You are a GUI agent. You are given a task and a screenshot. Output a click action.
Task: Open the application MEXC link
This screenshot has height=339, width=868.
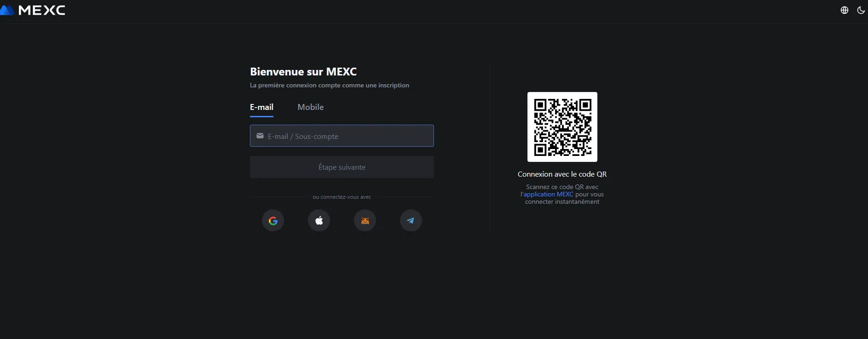[x=549, y=194]
